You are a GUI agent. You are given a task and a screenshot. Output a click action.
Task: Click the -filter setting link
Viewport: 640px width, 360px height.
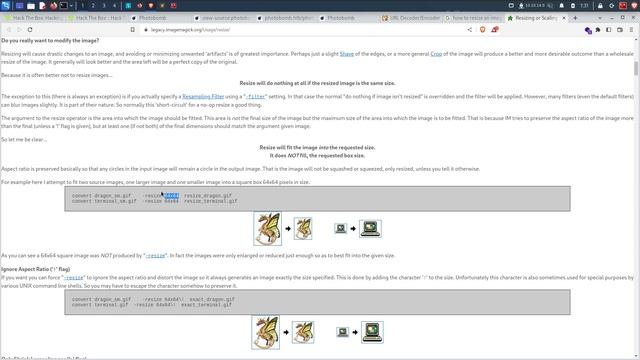(x=255, y=97)
